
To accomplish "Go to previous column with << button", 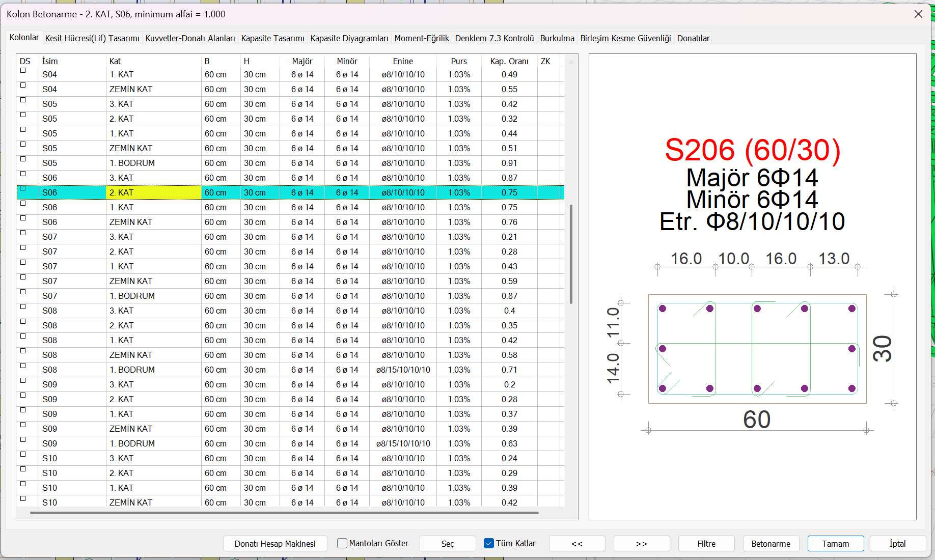I will pos(577,544).
